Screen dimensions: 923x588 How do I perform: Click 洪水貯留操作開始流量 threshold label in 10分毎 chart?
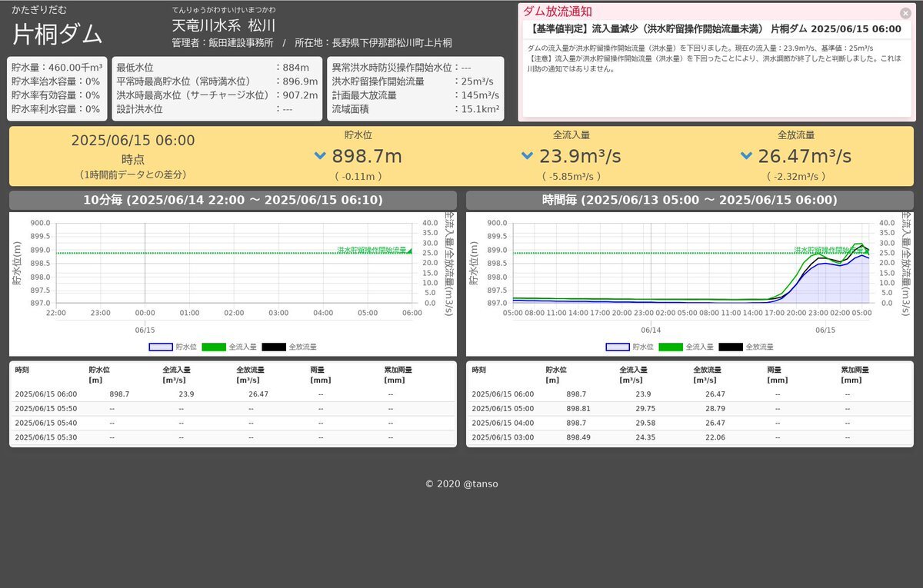(372, 251)
